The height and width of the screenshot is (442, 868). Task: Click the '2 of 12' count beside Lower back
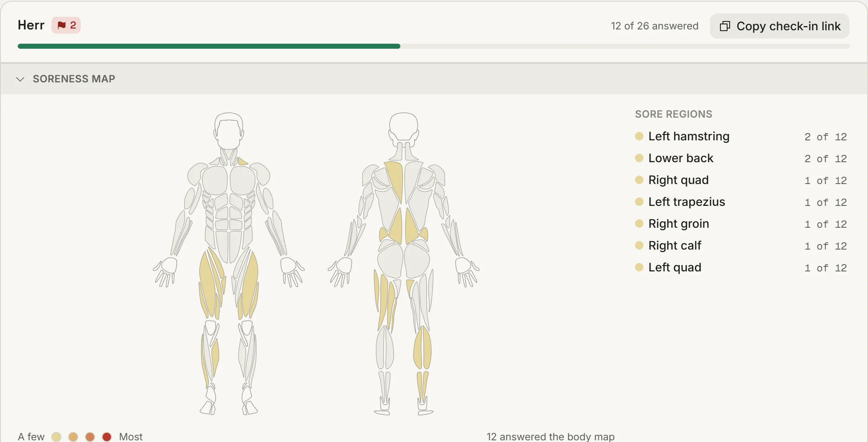click(x=826, y=159)
